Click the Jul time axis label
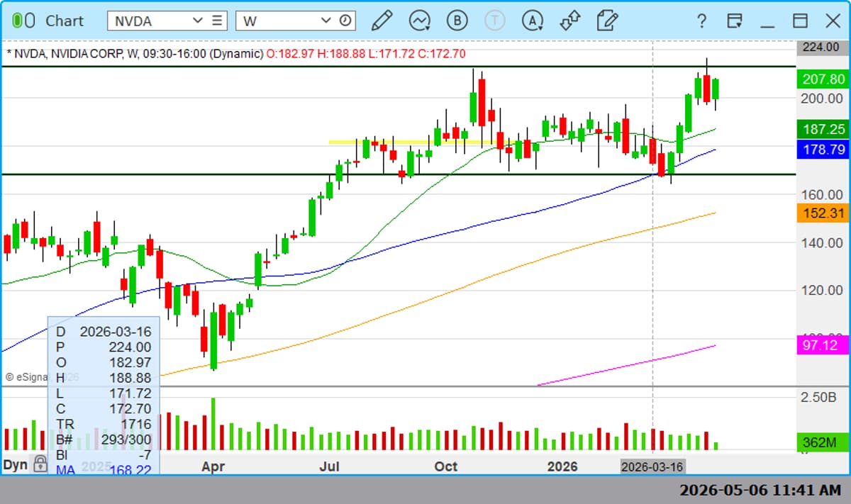This screenshot has height=504, width=851. click(329, 466)
